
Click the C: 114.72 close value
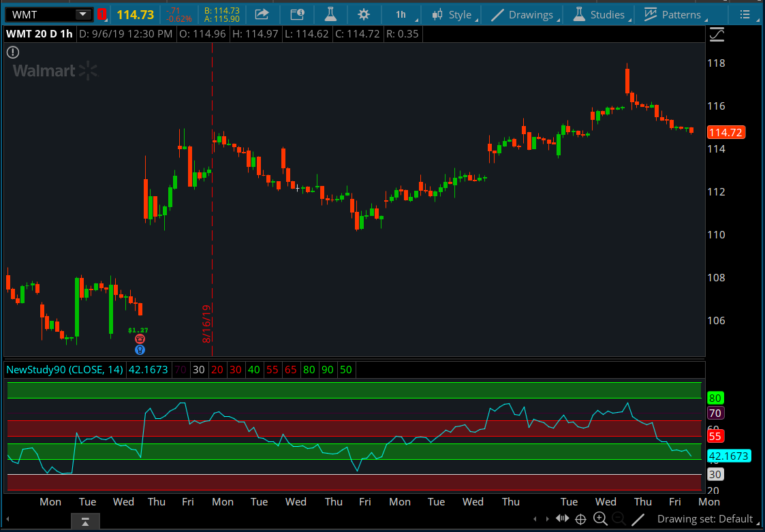(x=357, y=34)
